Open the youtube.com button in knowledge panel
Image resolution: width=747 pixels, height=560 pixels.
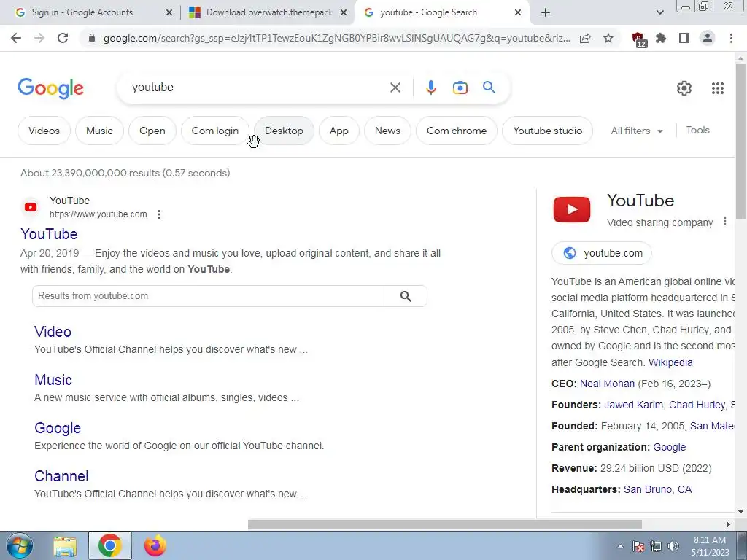[x=602, y=253]
